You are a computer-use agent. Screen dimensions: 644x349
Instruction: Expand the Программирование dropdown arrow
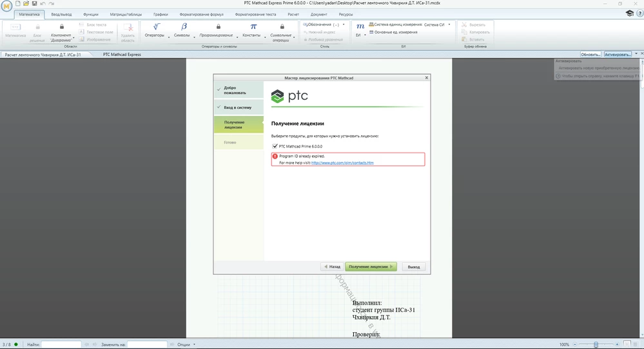(x=237, y=37)
